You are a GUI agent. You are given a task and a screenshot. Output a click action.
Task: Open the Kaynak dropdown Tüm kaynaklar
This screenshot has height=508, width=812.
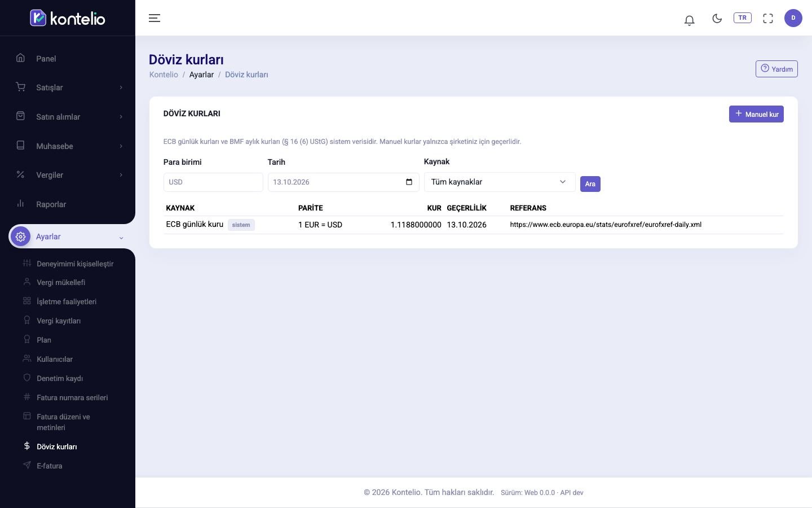[500, 182]
